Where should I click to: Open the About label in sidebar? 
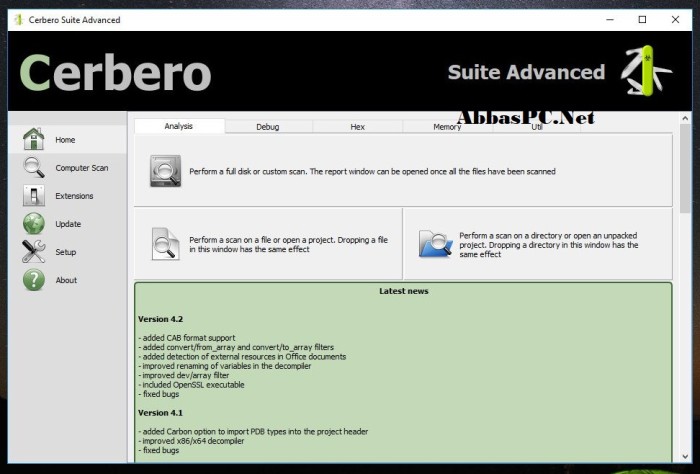(x=66, y=280)
